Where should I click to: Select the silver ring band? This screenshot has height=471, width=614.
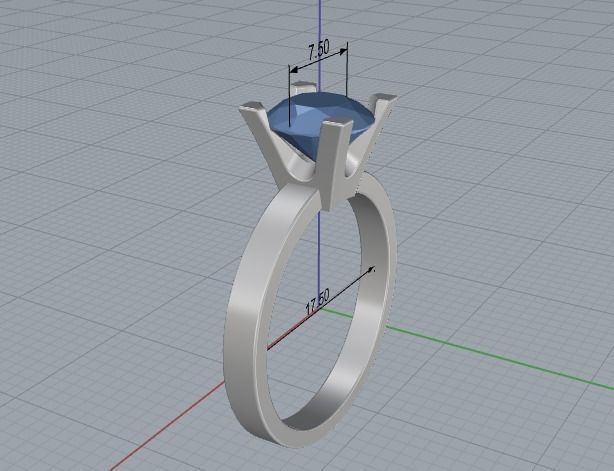click(245, 313)
